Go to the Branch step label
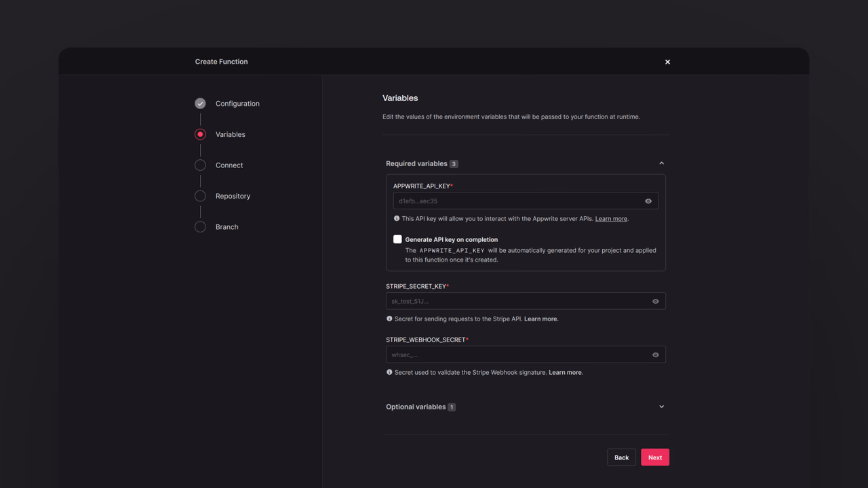Viewport: 868px width, 488px height. tap(226, 227)
